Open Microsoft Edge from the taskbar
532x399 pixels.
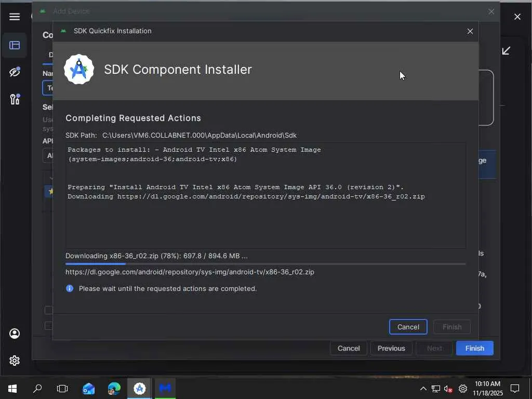point(114,389)
